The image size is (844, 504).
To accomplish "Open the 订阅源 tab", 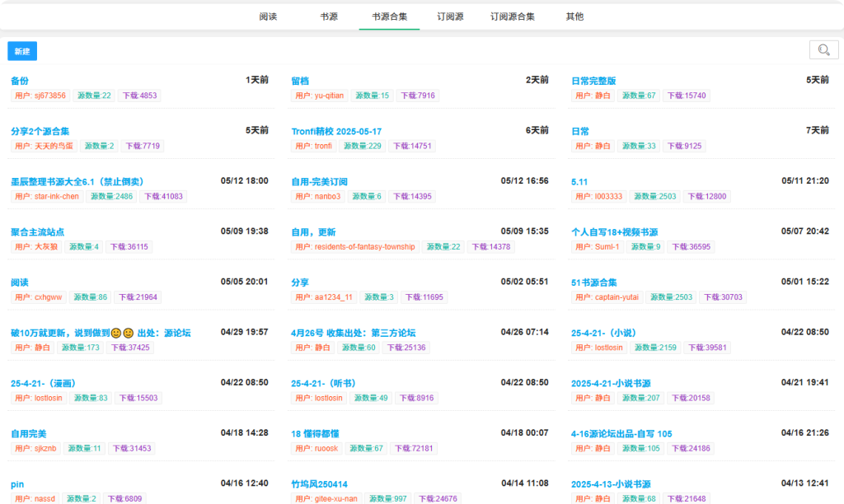I will tap(450, 16).
